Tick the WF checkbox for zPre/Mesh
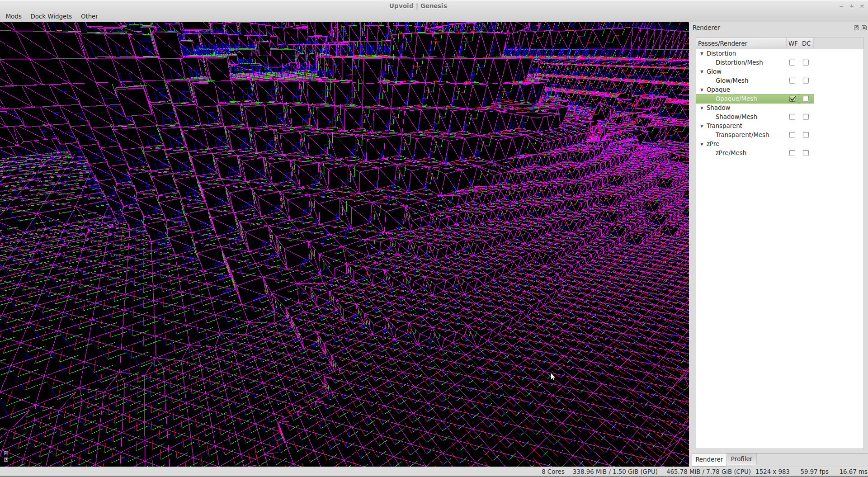Viewport: 868px width, 477px height. [792, 153]
